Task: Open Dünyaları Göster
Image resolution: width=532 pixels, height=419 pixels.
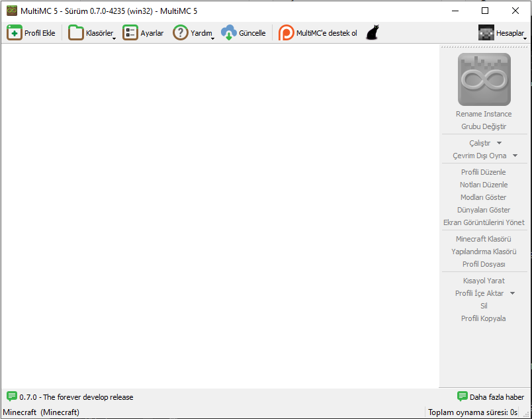Action: click(x=484, y=210)
